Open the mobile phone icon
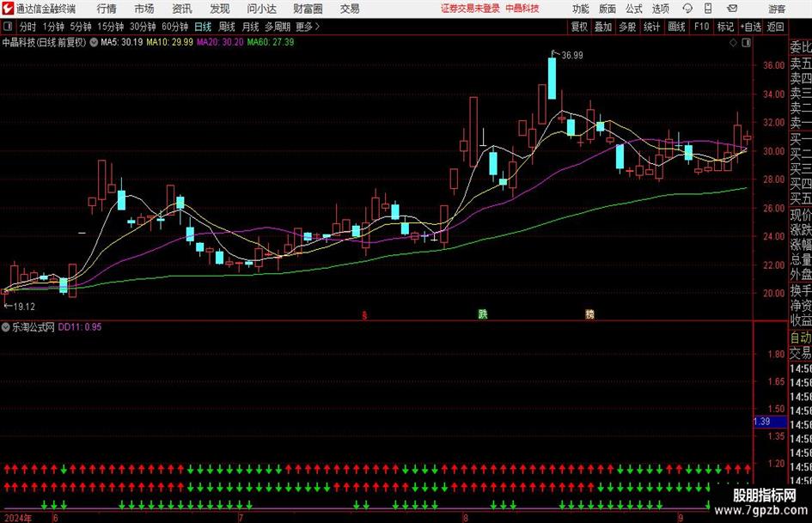Image resolution: width=812 pixels, height=523 pixels. (708, 9)
